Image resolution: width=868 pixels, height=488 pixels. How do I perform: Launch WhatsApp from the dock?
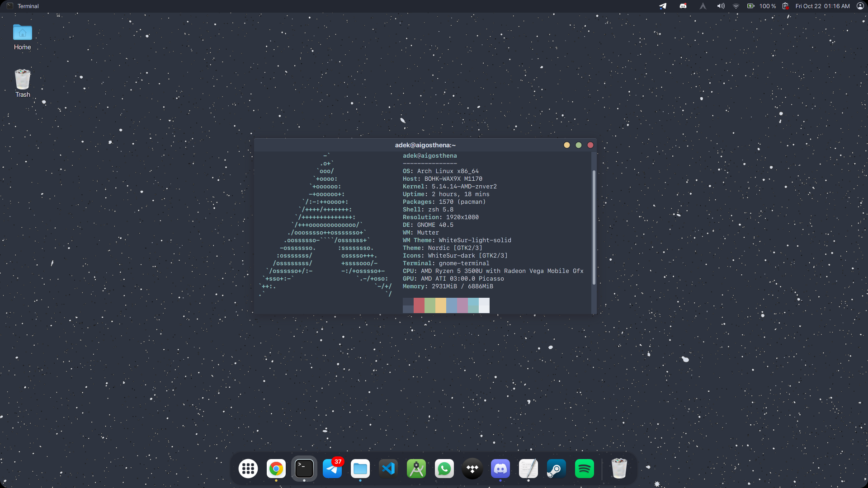[x=444, y=469]
